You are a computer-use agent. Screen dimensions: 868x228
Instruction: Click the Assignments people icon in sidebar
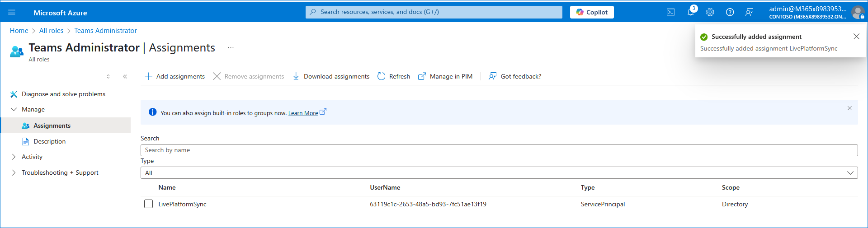(x=26, y=126)
